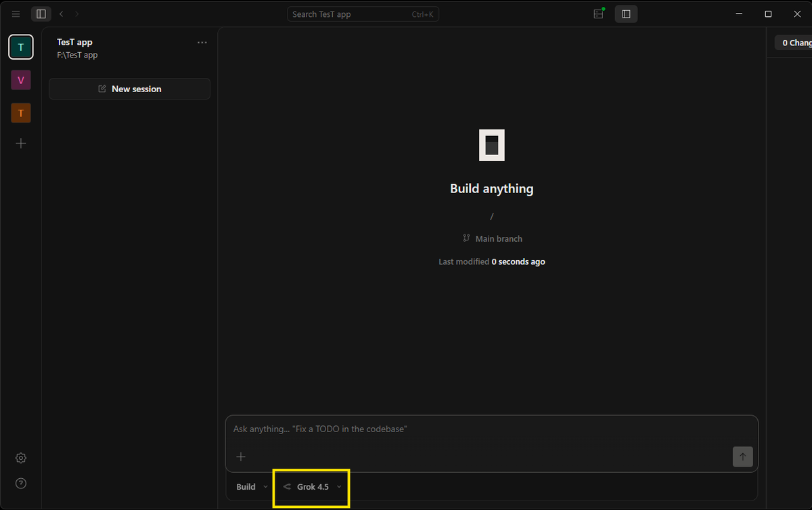Click the Build anything heading

point(492,189)
